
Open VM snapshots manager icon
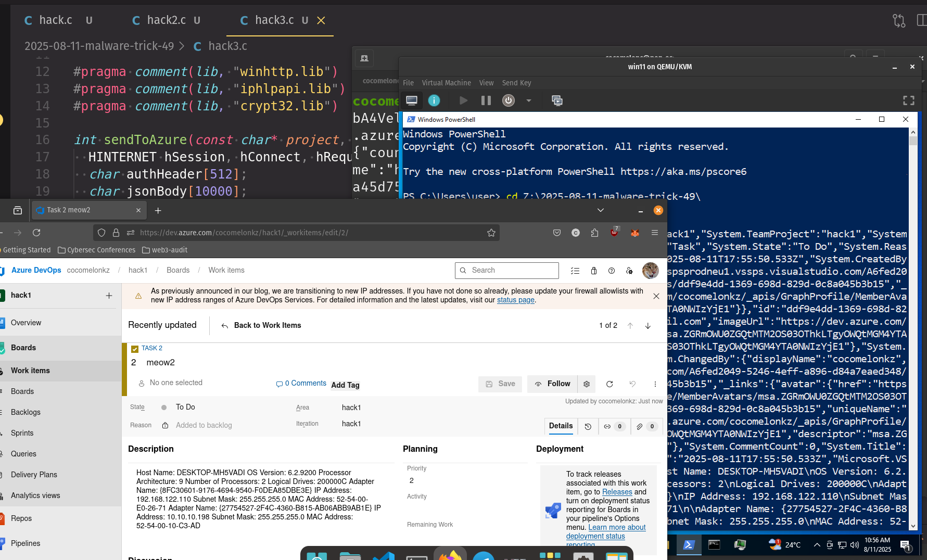[557, 100]
